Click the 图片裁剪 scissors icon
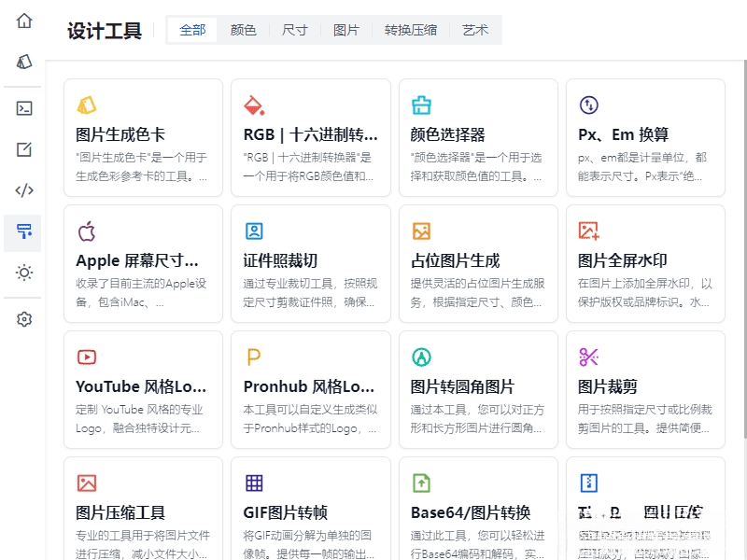This screenshot has height=560, width=747. point(589,357)
